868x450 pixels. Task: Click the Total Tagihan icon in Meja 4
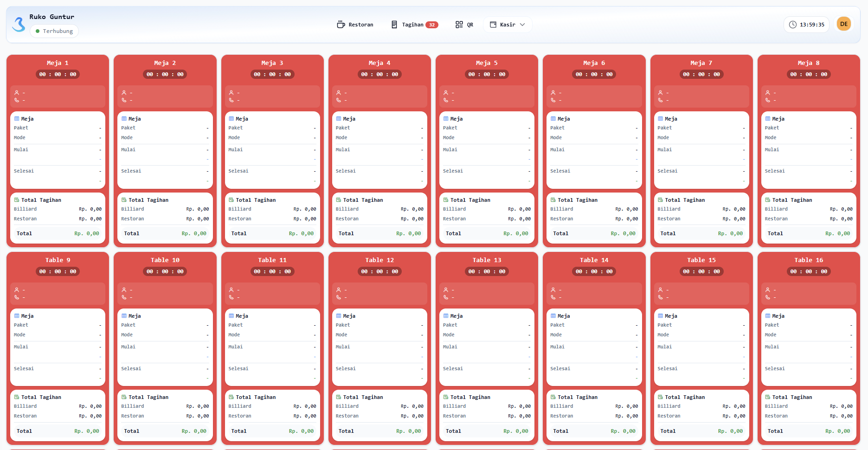[x=339, y=200]
